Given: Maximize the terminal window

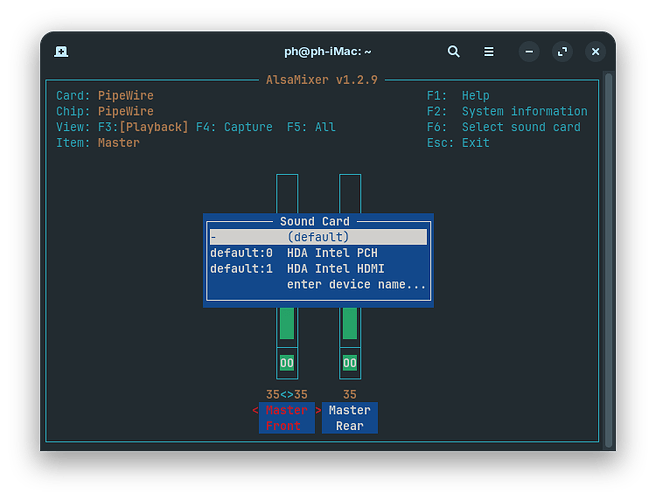Looking at the screenshot, I should coord(563,51).
